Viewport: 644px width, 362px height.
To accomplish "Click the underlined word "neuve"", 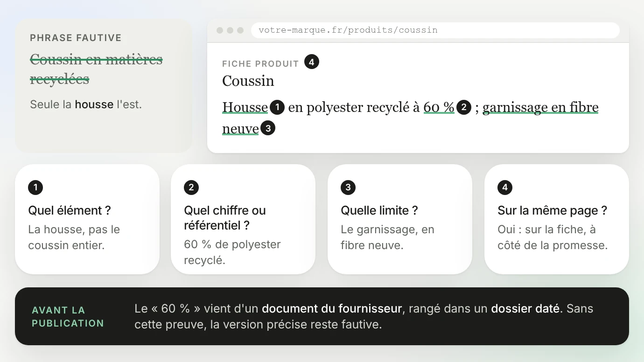I will (240, 129).
